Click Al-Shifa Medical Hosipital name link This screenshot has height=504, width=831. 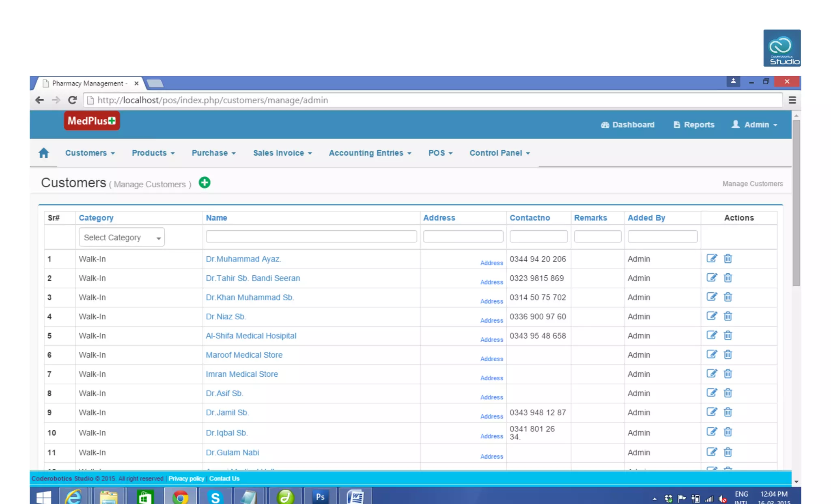click(251, 336)
